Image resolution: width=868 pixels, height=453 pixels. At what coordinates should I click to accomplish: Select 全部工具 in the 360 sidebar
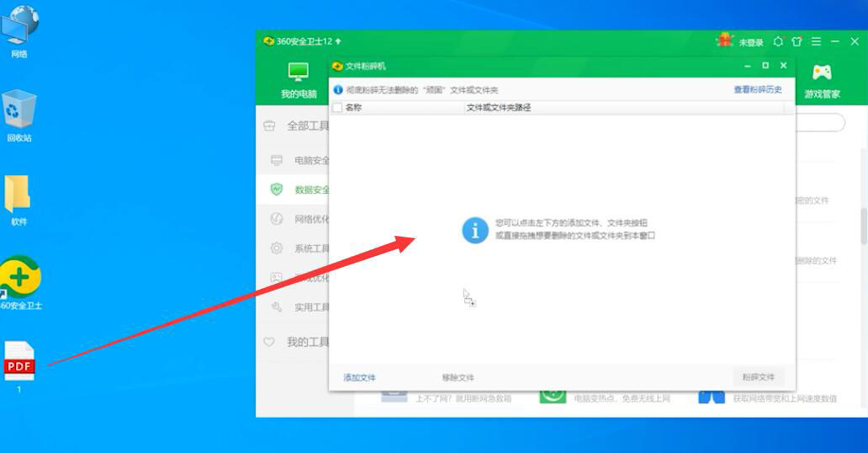(307, 125)
